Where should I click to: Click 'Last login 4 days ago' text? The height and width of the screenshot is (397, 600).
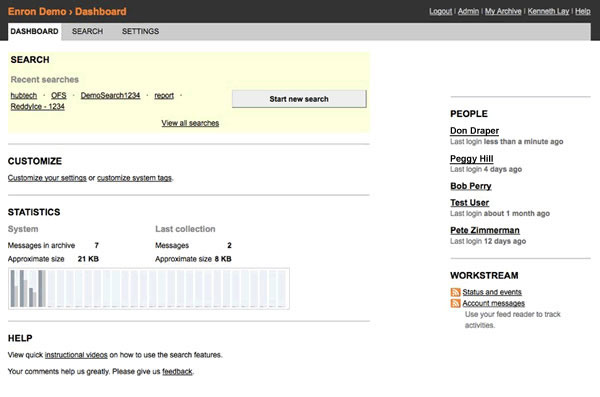486,169
